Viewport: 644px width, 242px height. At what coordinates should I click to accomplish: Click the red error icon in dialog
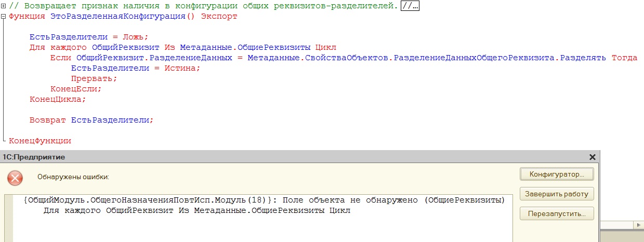(15, 178)
